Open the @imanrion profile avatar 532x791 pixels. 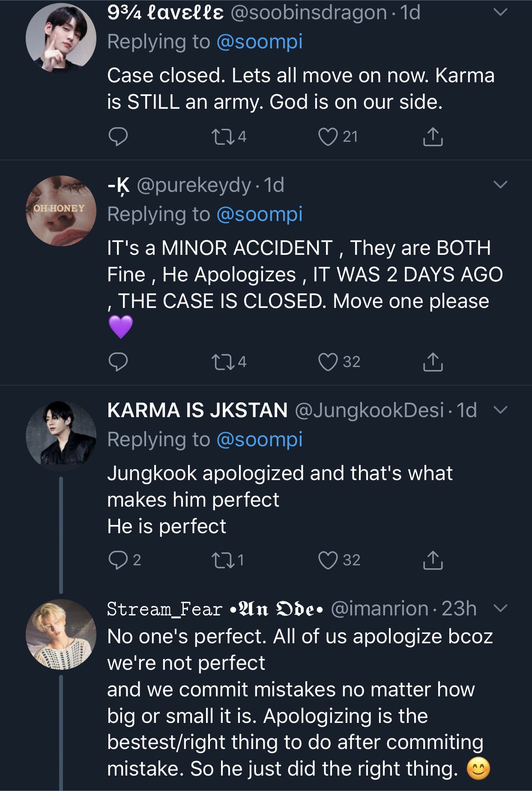coord(61,634)
